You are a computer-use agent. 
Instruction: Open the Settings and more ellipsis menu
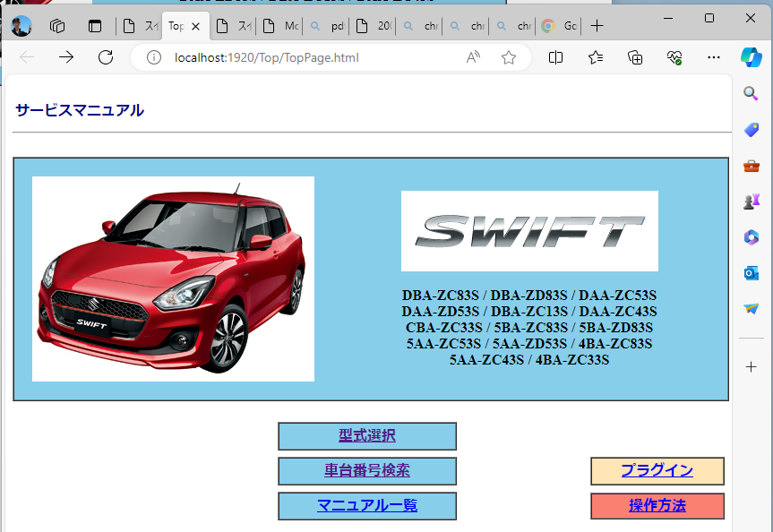point(714,58)
